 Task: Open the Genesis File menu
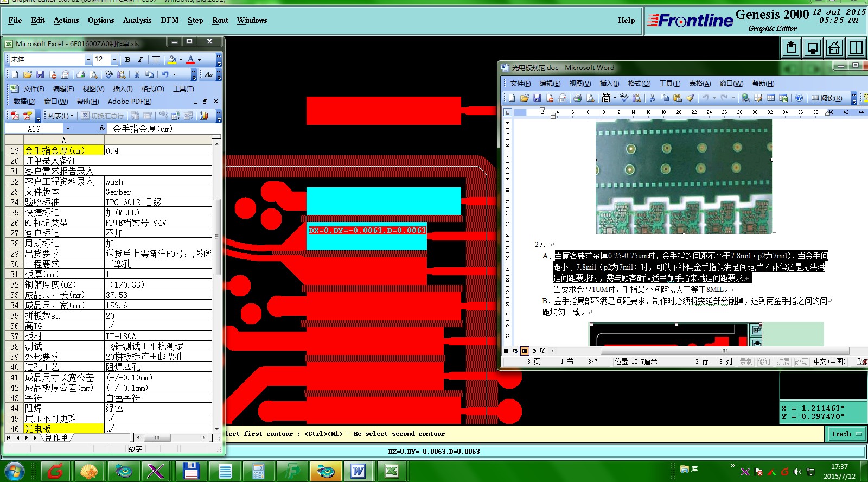[15, 20]
